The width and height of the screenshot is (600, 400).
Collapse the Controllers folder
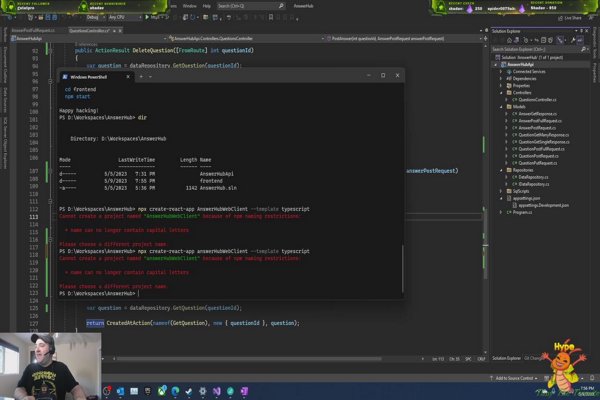(x=501, y=93)
